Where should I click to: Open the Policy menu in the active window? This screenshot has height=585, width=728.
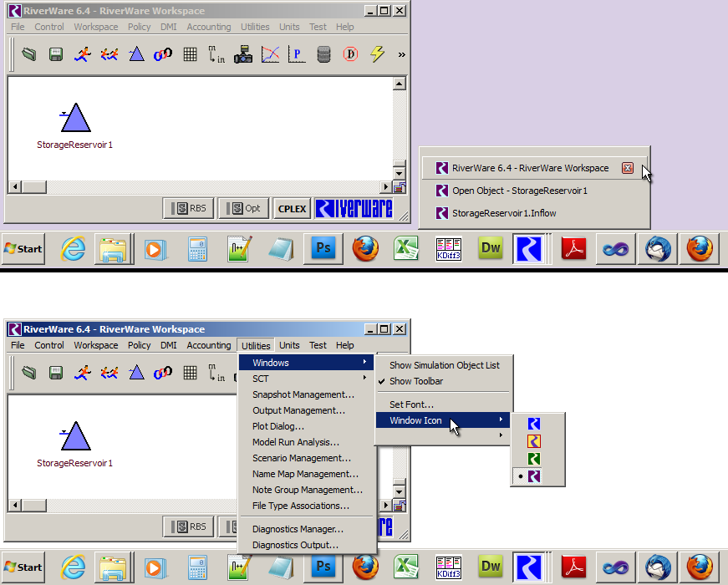[140, 345]
